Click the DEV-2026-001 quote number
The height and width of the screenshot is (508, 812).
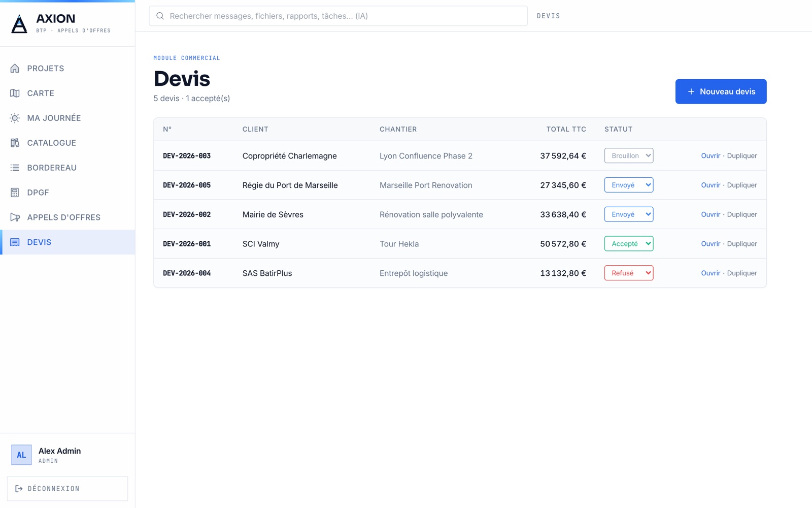pyautogui.click(x=187, y=244)
